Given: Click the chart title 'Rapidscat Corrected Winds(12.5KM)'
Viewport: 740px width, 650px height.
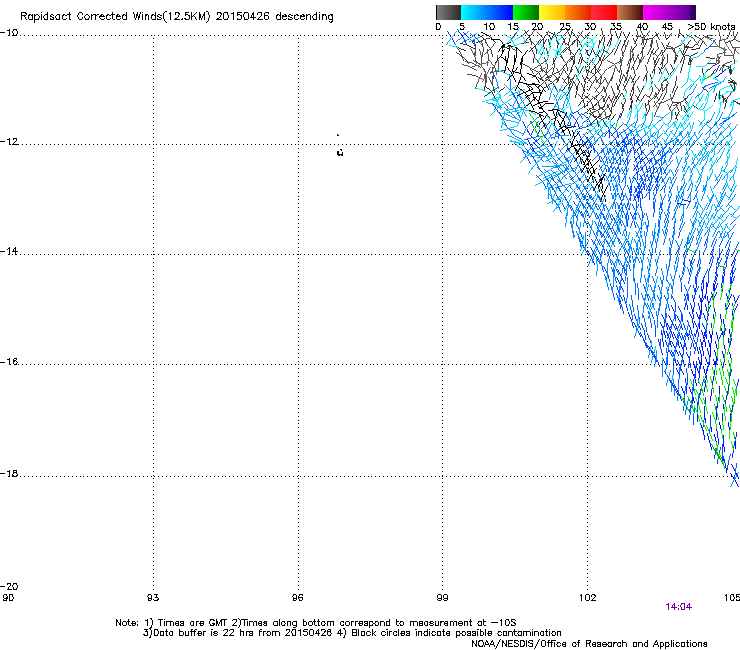Looking at the screenshot, I should [115, 17].
